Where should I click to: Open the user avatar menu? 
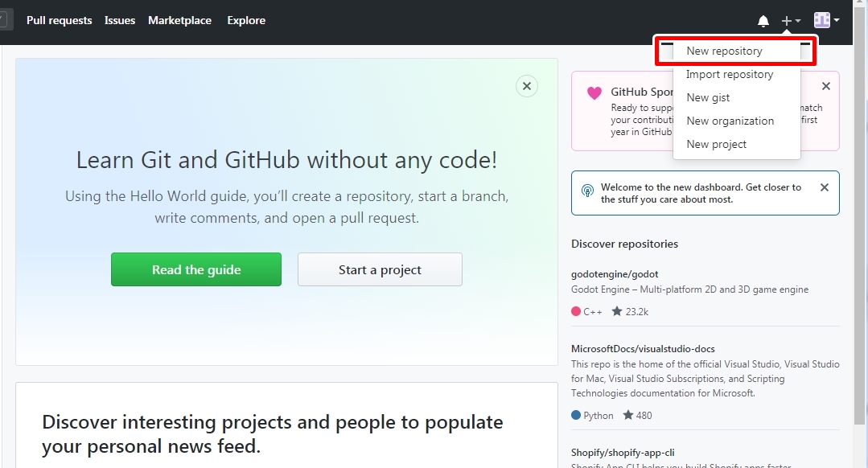tap(826, 20)
